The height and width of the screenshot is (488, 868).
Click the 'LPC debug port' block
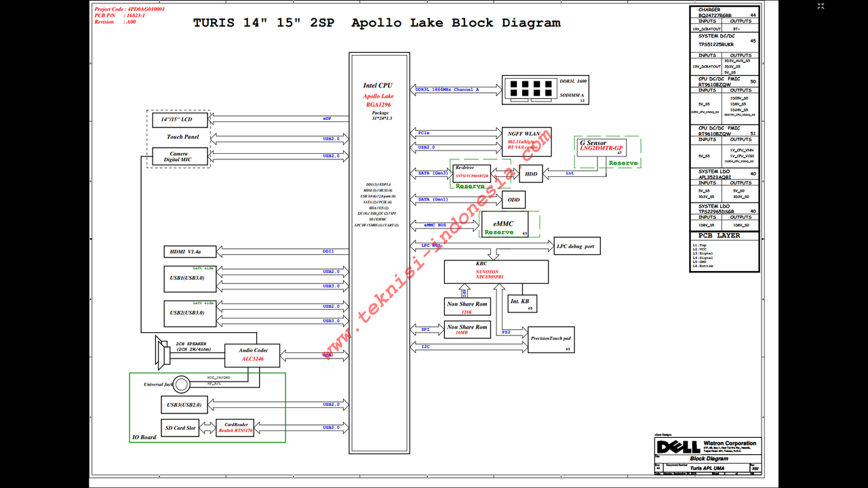pos(578,246)
